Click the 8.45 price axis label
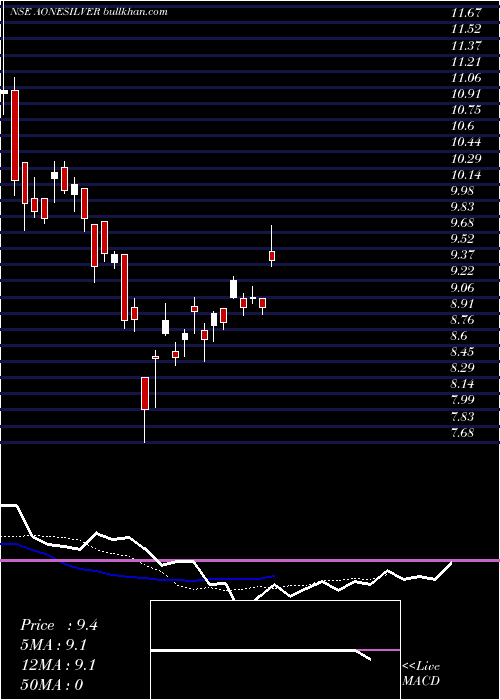This screenshot has width=500, height=700. (x=463, y=352)
